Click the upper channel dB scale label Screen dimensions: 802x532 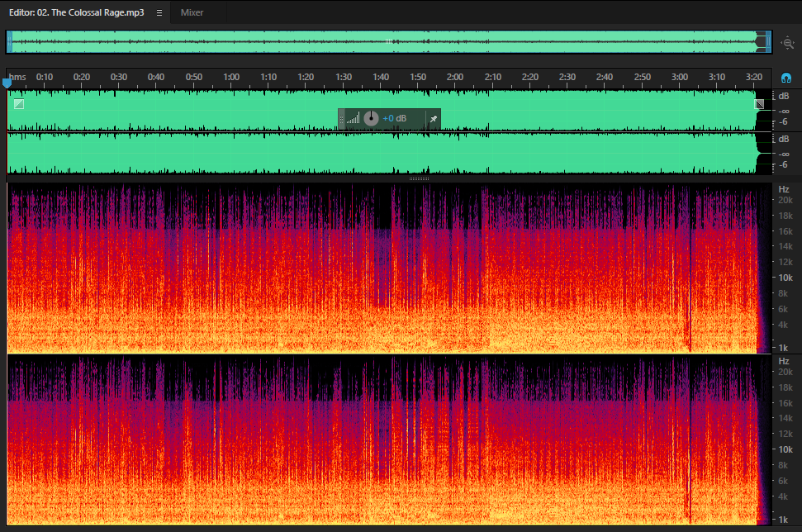784,96
